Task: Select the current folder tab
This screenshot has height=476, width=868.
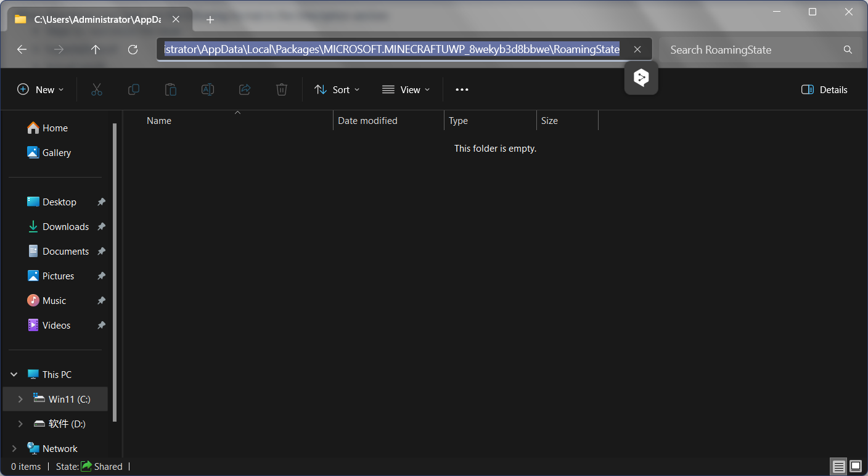Action: (100, 20)
